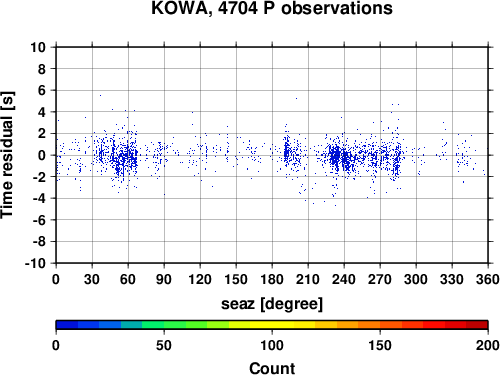Click the dense point cluster near seaz 60

pyautogui.click(x=125, y=157)
